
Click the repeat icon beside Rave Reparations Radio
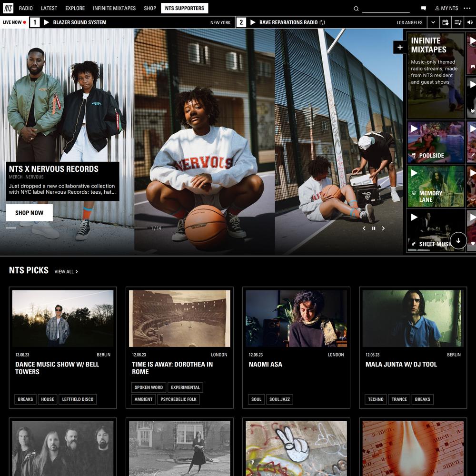click(322, 22)
